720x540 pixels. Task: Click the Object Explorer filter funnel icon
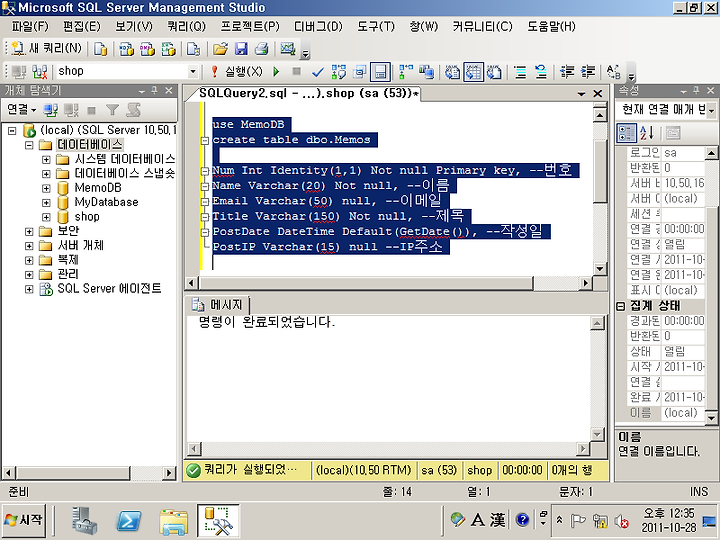pos(112,110)
